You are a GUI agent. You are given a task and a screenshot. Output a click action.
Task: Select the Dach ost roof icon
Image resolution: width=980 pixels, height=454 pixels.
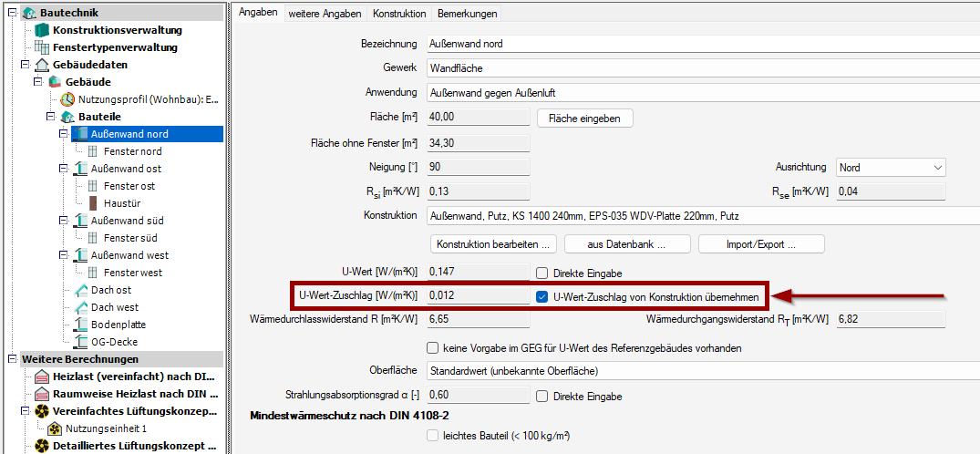click(80, 290)
